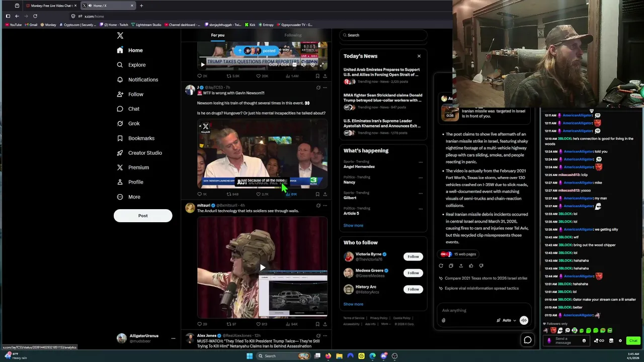Open the Follow page in the sidebar
The image size is (644, 362).
[x=130, y=94]
